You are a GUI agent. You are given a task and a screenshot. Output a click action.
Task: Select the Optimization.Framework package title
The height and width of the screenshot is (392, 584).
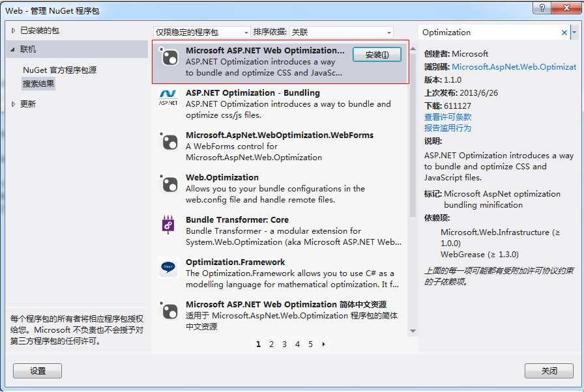click(235, 262)
